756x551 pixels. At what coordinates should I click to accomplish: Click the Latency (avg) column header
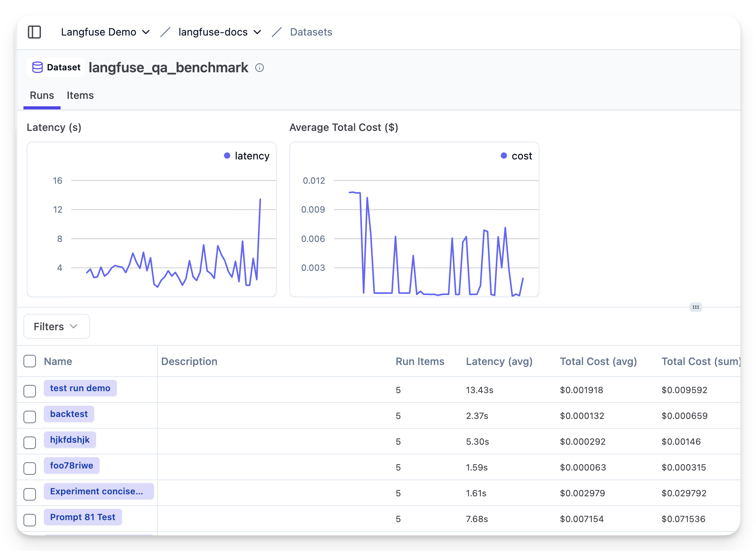click(499, 361)
